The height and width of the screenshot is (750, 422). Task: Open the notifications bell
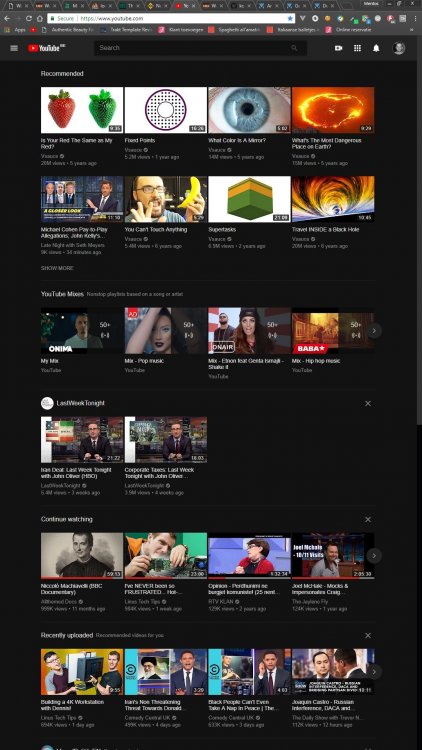[377, 48]
